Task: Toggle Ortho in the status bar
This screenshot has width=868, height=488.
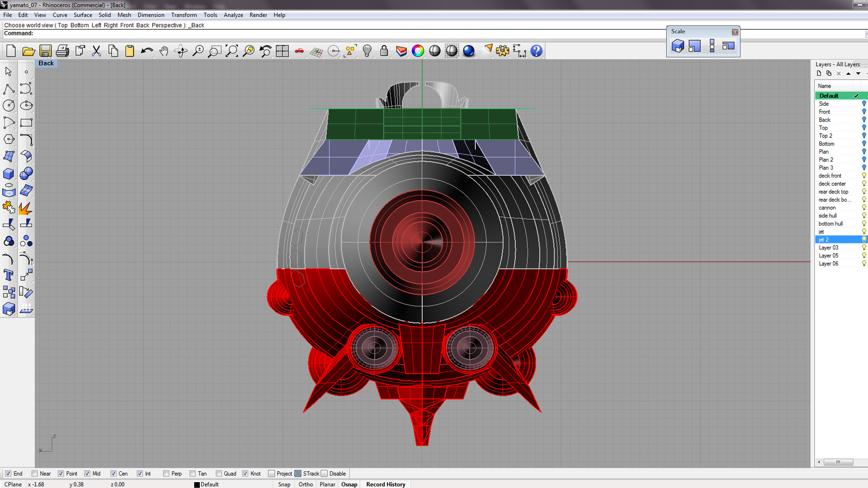Action: pyautogui.click(x=306, y=484)
